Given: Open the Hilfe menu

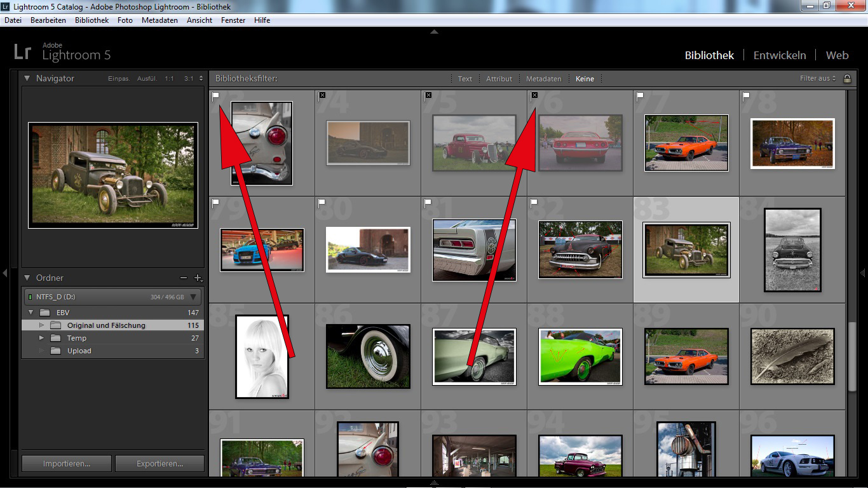Looking at the screenshot, I should tap(262, 20).
